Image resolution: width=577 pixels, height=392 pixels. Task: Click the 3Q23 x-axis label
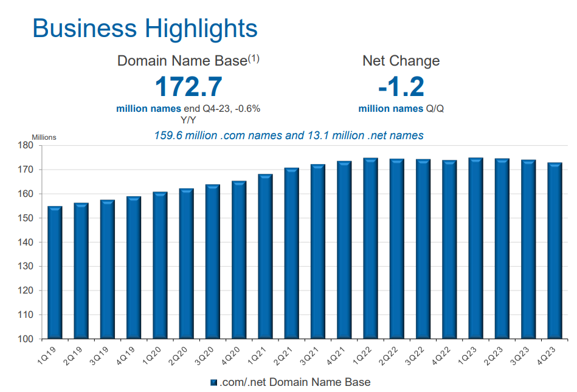coord(520,356)
